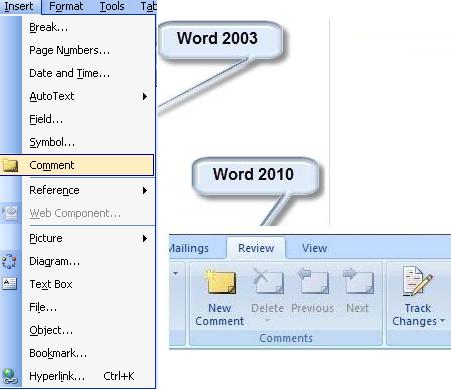Expand the Picture submenu arrow
451x390 pixels.
[145, 238]
